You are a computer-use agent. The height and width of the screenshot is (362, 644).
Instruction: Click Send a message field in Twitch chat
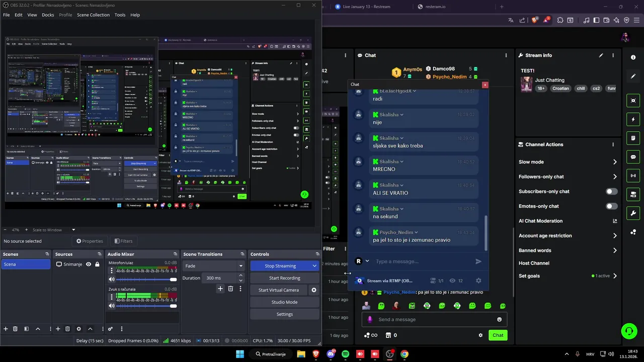[435, 319]
